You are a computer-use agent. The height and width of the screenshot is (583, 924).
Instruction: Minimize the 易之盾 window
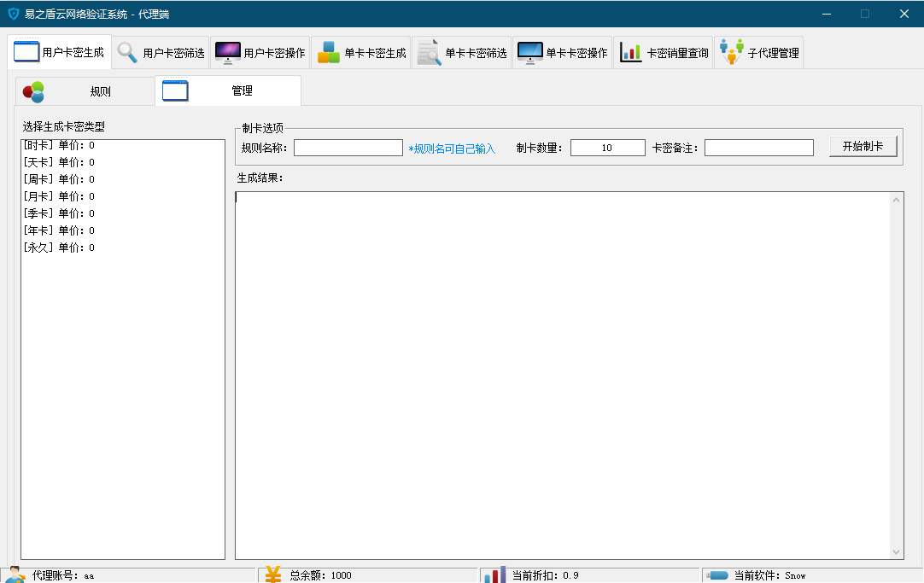tap(827, 14)
